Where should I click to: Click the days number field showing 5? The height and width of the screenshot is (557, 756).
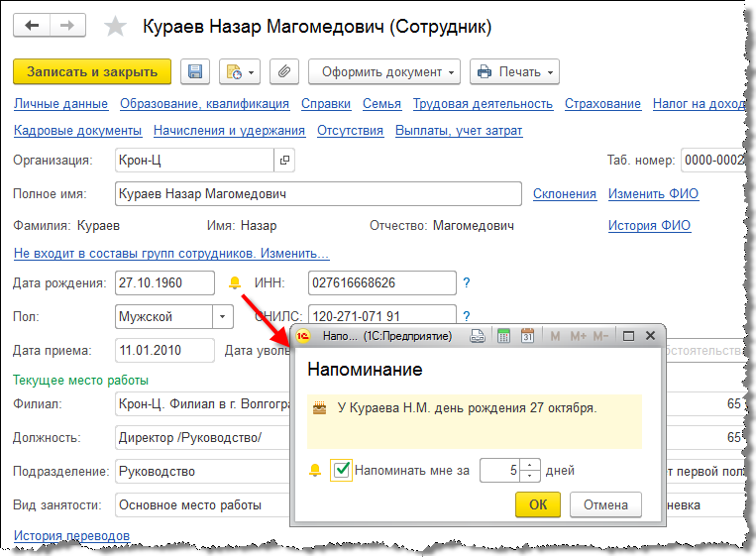click(x=500, y=470)
